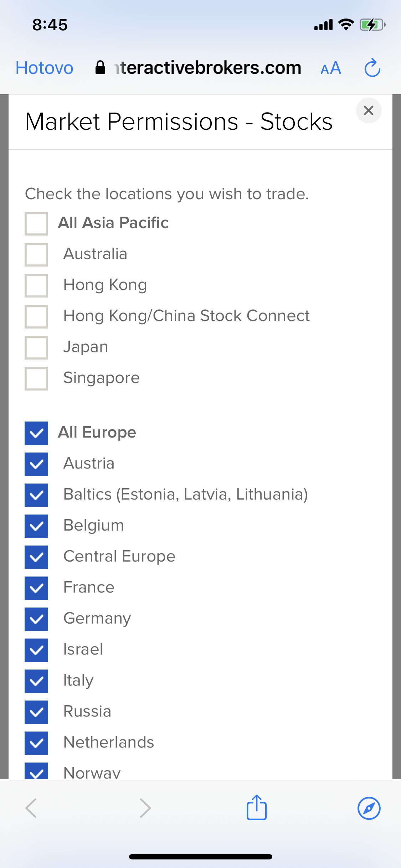Image resolution: width=401 pixels, height=868 pixels.
Task: Untick the Germany checkbox
Action: tap(36, 619)
